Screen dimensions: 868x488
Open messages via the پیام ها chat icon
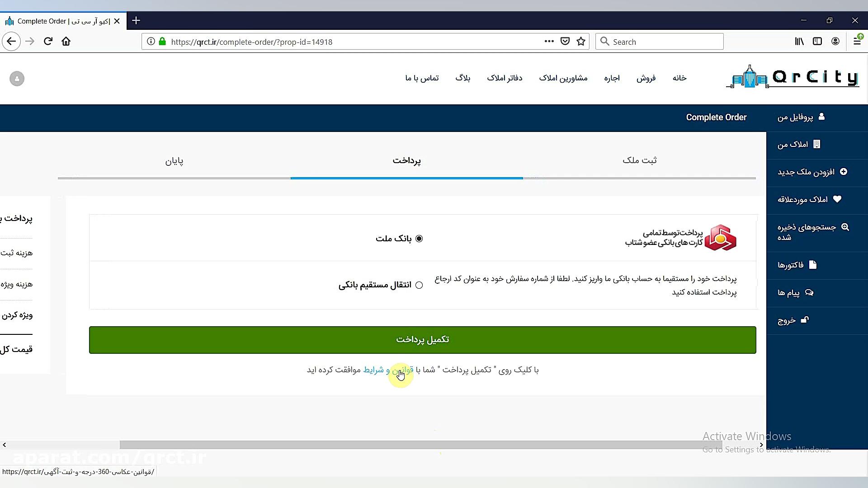810,292
